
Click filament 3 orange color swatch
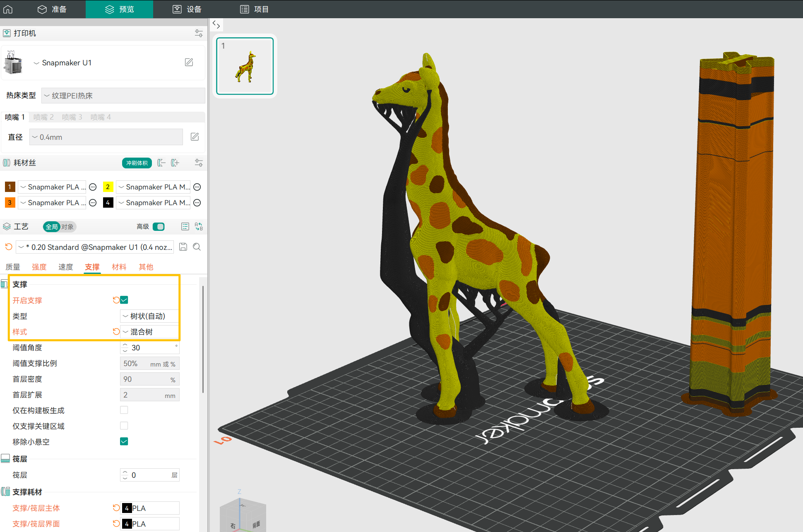10,203
